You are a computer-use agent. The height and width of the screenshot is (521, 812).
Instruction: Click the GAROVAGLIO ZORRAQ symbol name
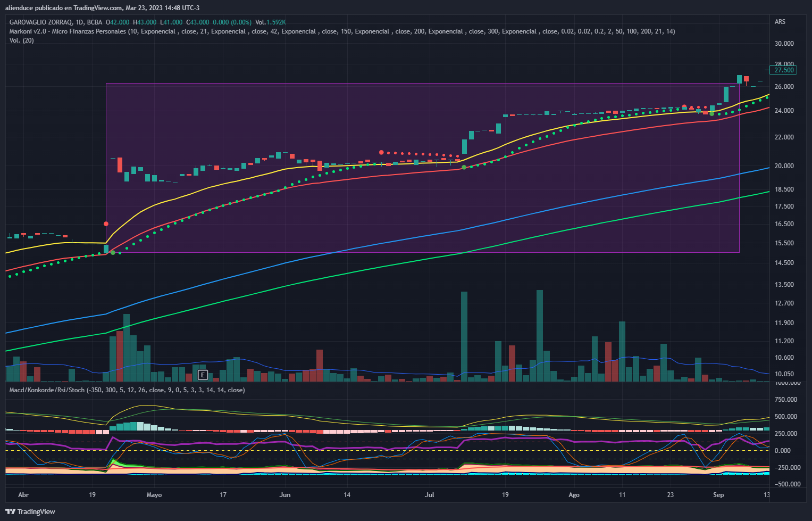click(x=40, y=22)
